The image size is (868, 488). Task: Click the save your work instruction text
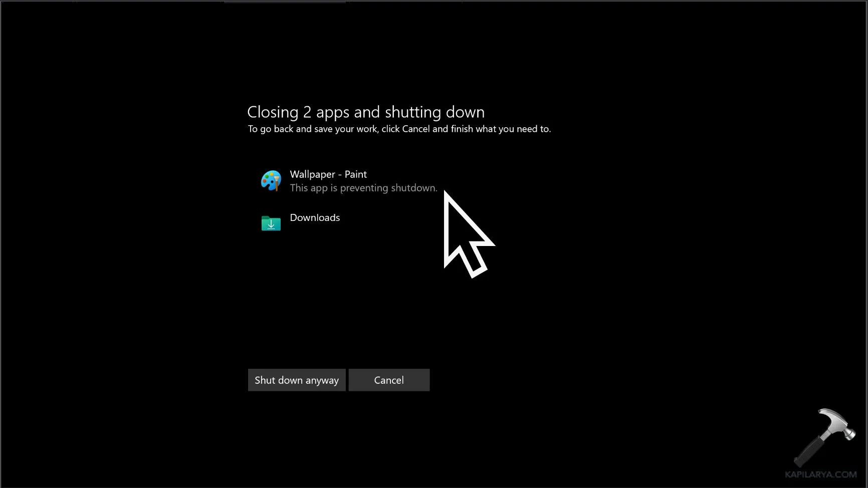tap(399, 129)
